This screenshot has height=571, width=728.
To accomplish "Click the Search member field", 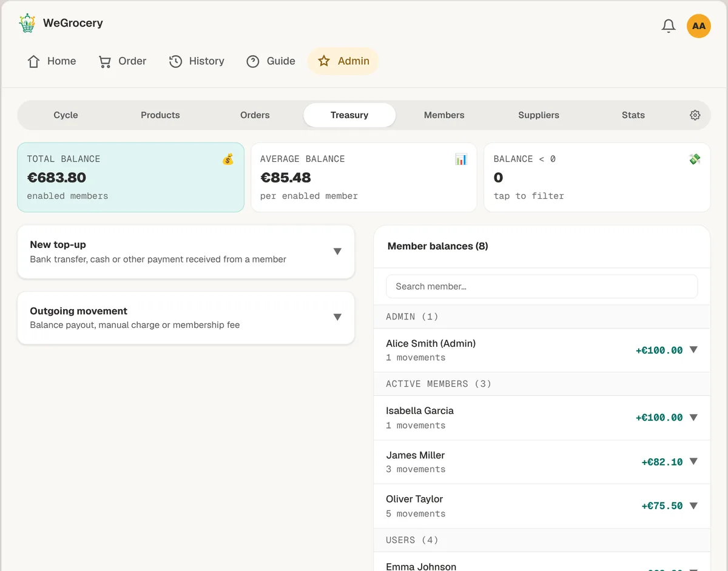I will pyautogui.click(x=542, y=287).
